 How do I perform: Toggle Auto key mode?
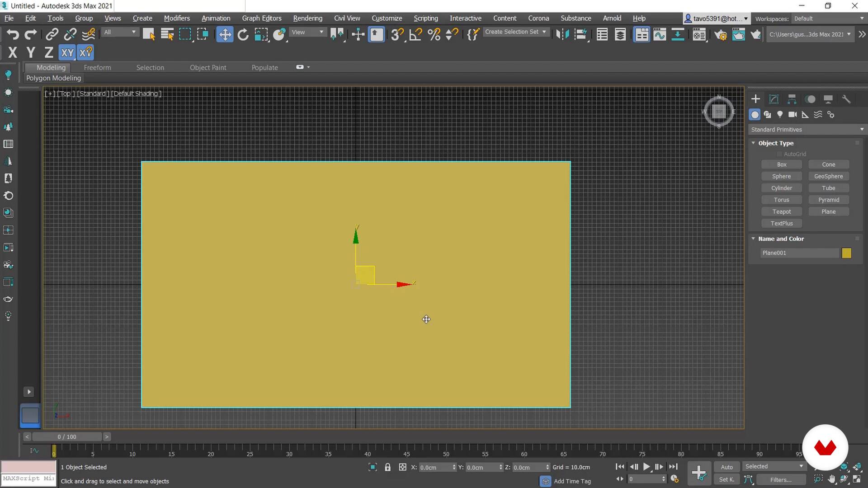(x=726, y=467)
